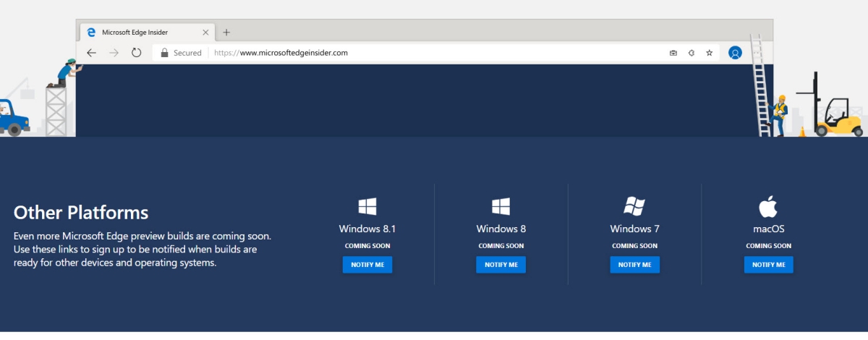Click the Windows 7 label text
The height and width of the screenshot is (340, 868).
click(634, 229)
